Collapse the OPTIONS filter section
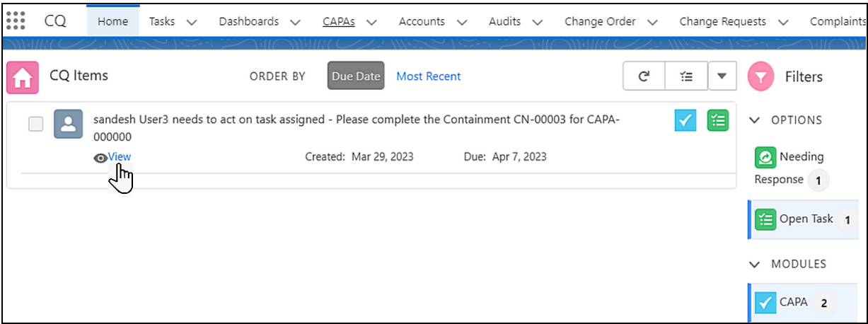The height and width of the screenshot is (324, 868). tap(755, 120)
